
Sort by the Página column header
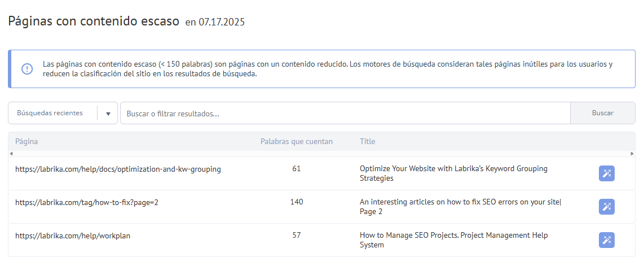[x=27, y=141]
